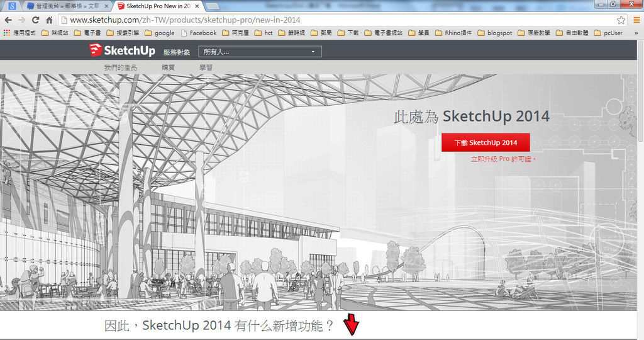Screen dimensions: 644x340
Task: Click the 服務對象 label
Action: click(177, 52)
